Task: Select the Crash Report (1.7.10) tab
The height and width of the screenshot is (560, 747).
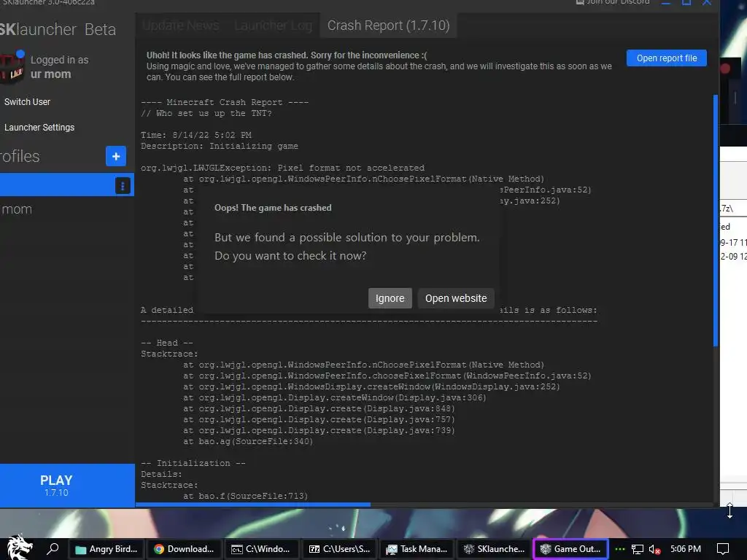Action: click(388, 26)
